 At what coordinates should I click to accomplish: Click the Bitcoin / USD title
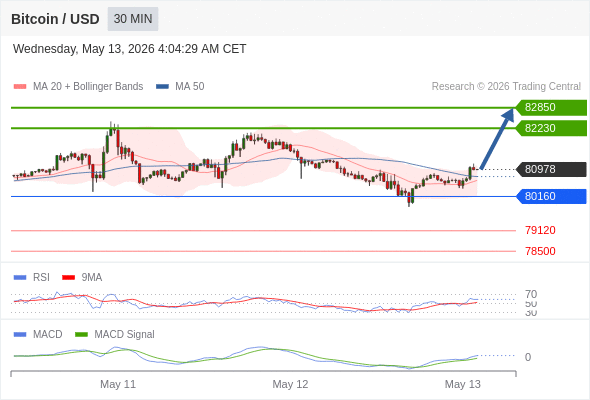click(x=55, y=19)
